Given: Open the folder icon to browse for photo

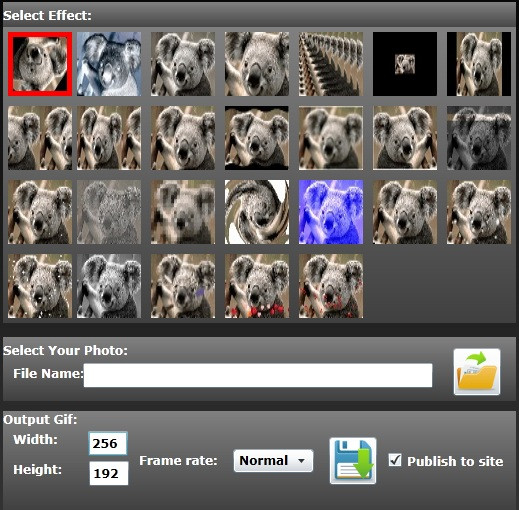Looking at the screenshot, I should click(477, 372).
